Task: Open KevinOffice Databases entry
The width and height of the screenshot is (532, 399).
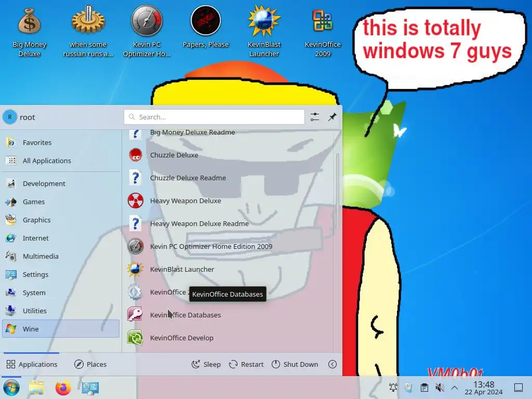Action: pos(228,315)
